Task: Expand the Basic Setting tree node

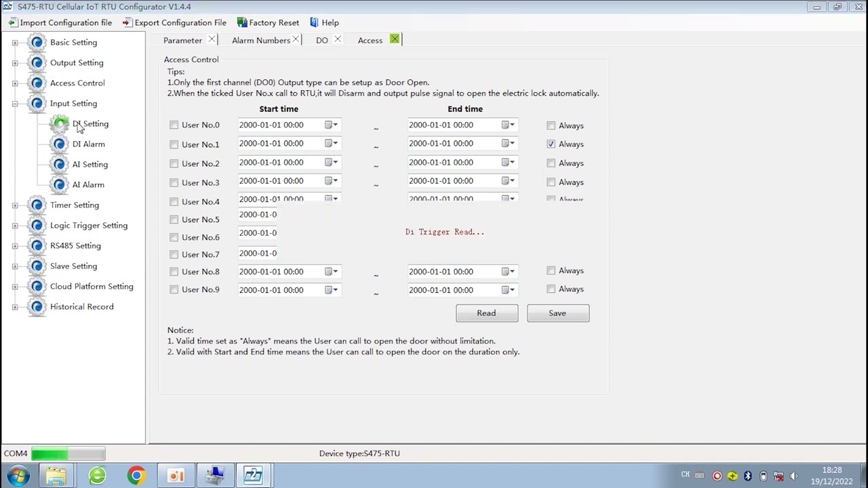Action: tap(15, 43)
